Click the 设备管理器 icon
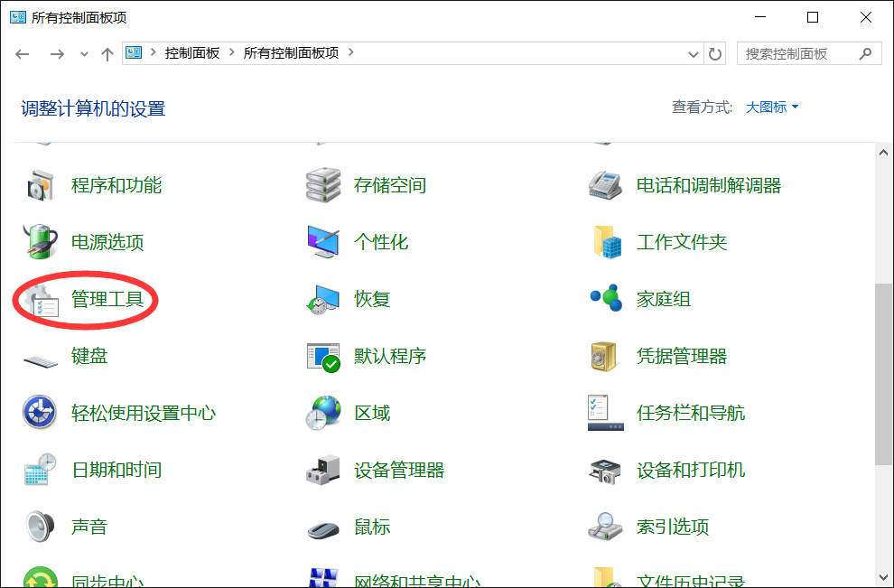Viewport: 894px width, 588px height. pos(323,470)
